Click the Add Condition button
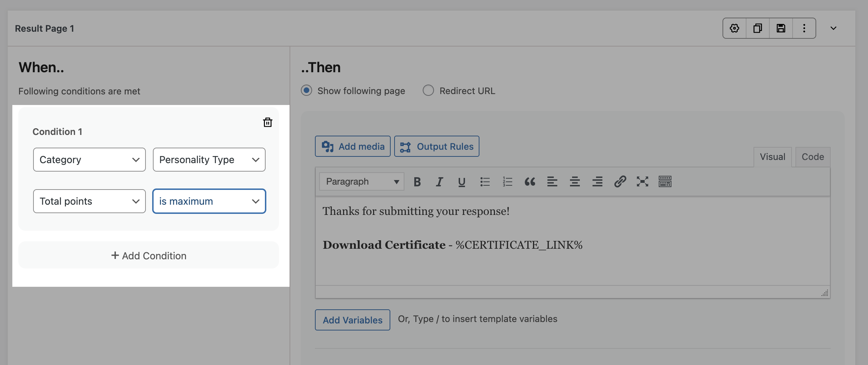 tap(149, 255)
